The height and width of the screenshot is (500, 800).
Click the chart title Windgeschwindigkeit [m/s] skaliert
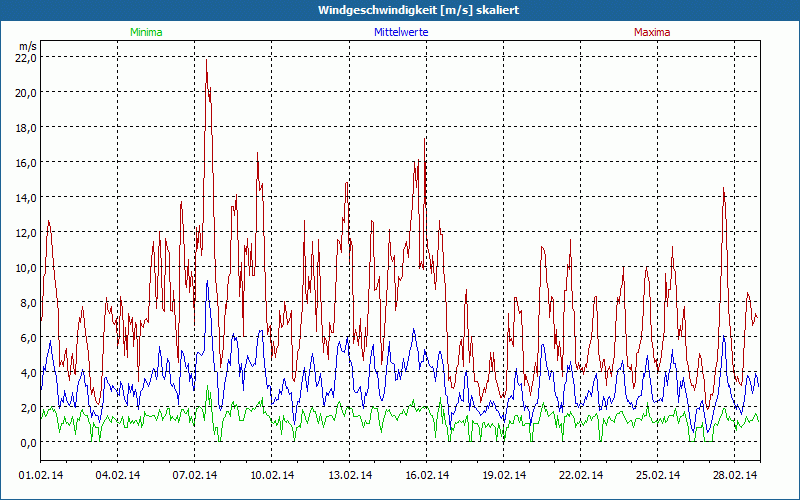click(x=418, y=10)
